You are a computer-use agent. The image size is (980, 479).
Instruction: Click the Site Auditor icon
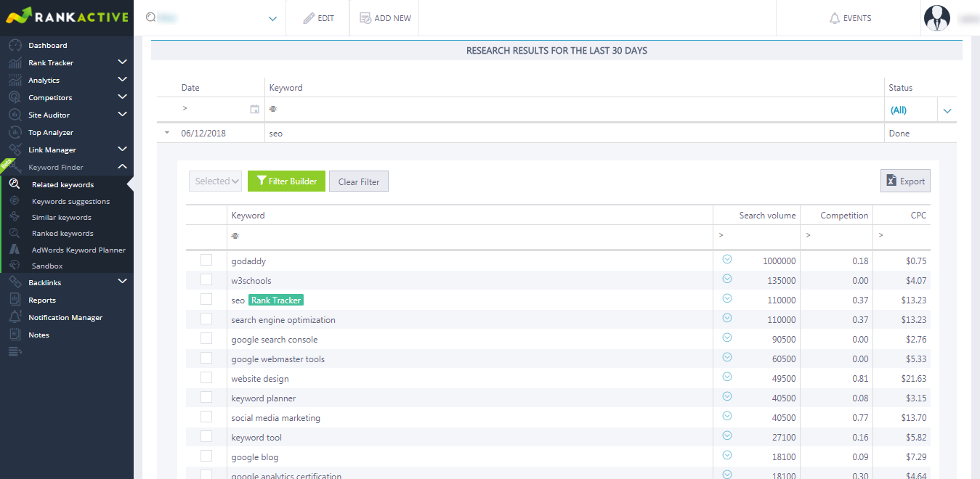[x=15, y=115]
